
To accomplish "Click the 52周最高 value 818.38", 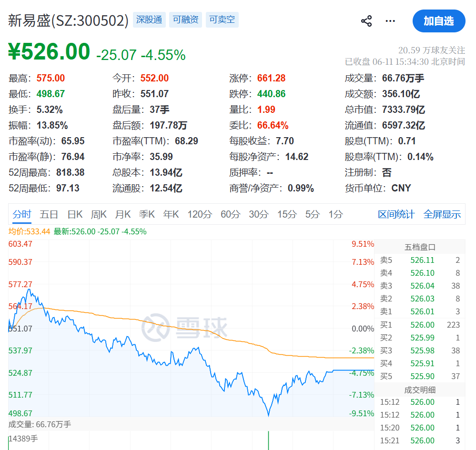I will [71, 173].
